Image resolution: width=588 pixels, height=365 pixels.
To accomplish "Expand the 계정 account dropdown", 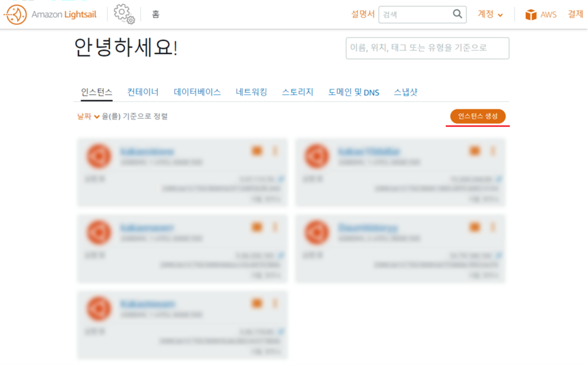I will (490, 14).
